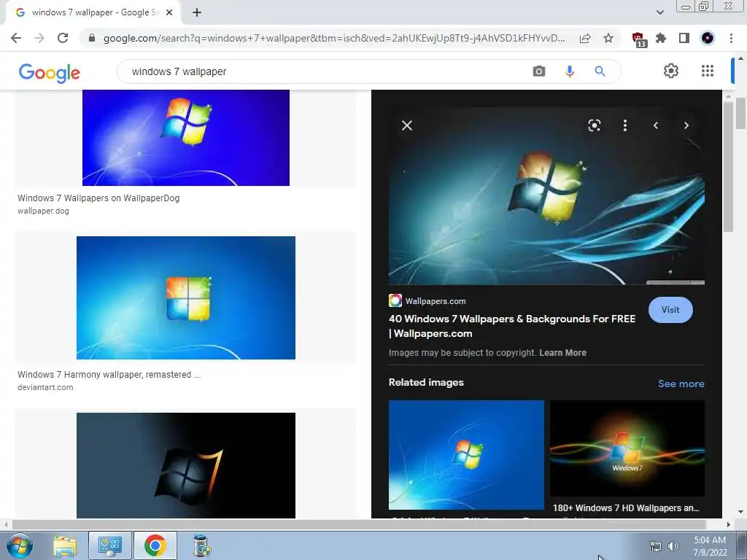
Task: Search by image camera icon
Action: click(x=539, y=71)
